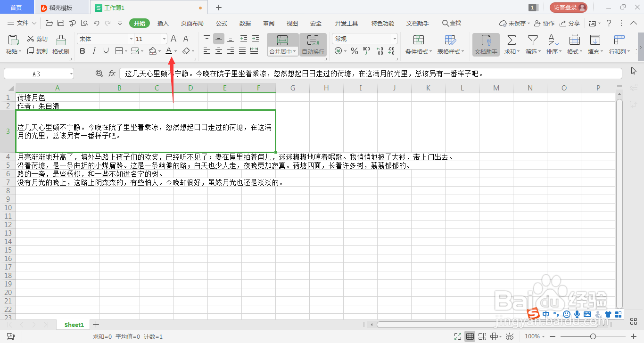Screen dimensions: 644x343
Task: Expand the fill color dropdown arrow
Action: tap(160, 51)
